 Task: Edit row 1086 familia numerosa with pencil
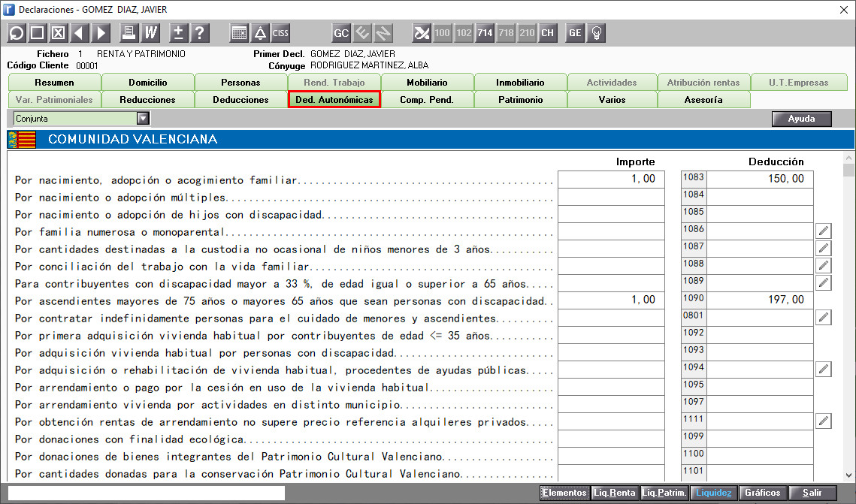coord(823,231)
